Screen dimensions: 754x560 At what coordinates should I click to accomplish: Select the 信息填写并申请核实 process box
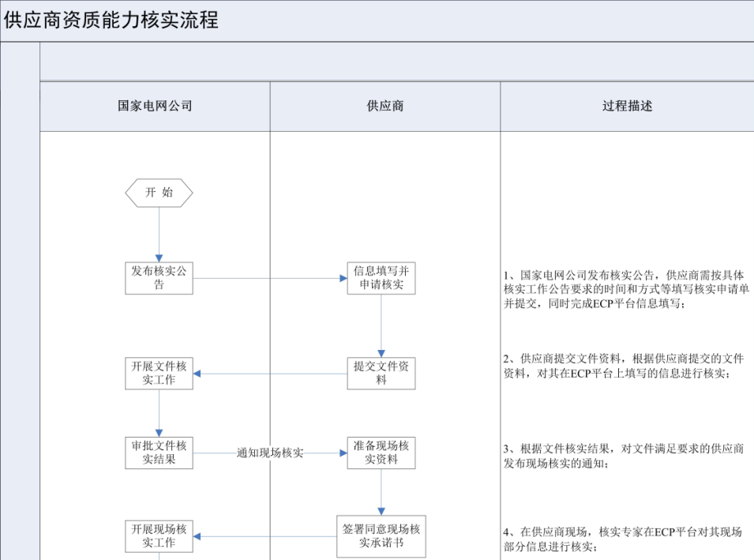[x=381, y=278]
